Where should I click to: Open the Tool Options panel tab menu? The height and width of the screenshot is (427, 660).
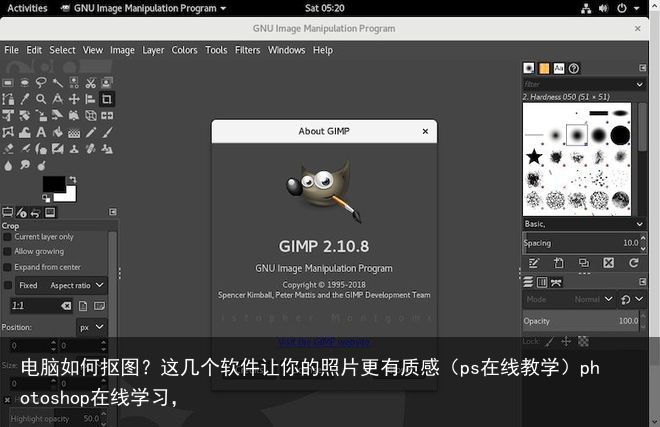point(113,212)
